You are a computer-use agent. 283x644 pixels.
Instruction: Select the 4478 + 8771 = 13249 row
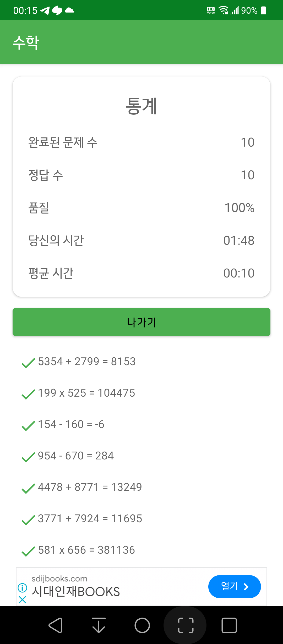[x=141, y=487]
